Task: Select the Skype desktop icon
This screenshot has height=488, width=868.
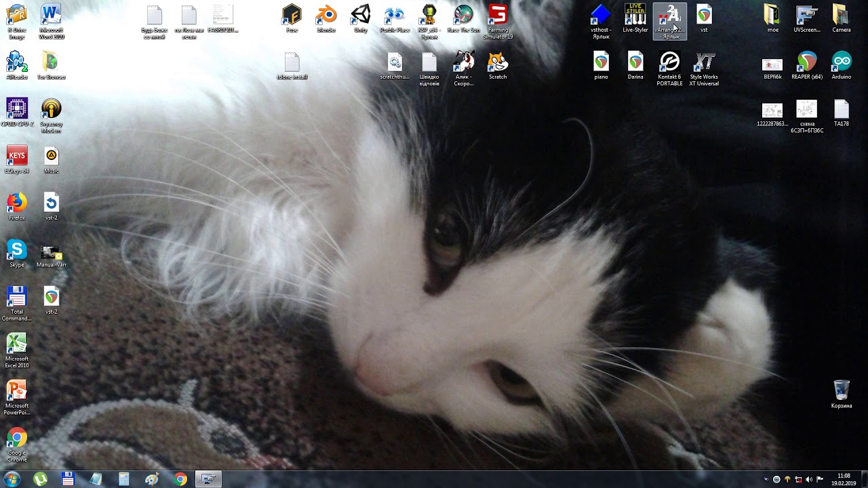Action: 17,253
